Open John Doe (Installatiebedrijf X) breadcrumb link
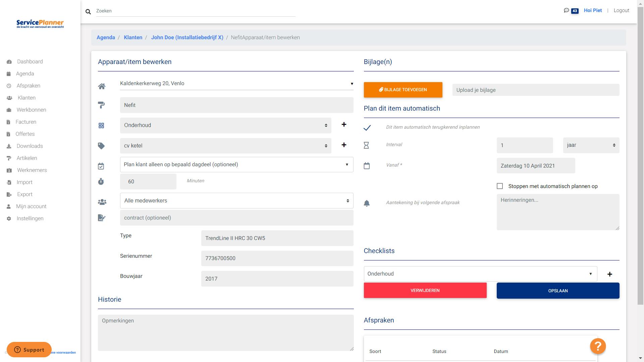This screenshot has width=644, height=362. (187, 37)
